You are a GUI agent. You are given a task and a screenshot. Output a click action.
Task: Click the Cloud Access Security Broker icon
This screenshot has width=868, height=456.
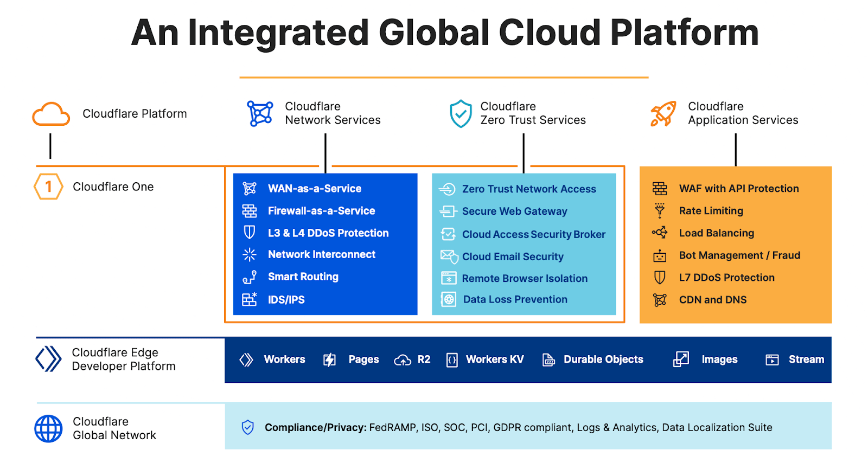pos(448,234)
